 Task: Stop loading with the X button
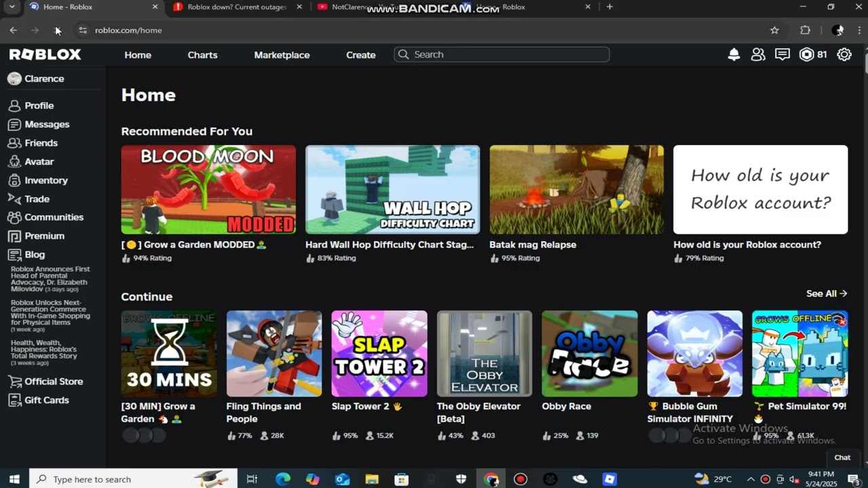tap(58, 30)
